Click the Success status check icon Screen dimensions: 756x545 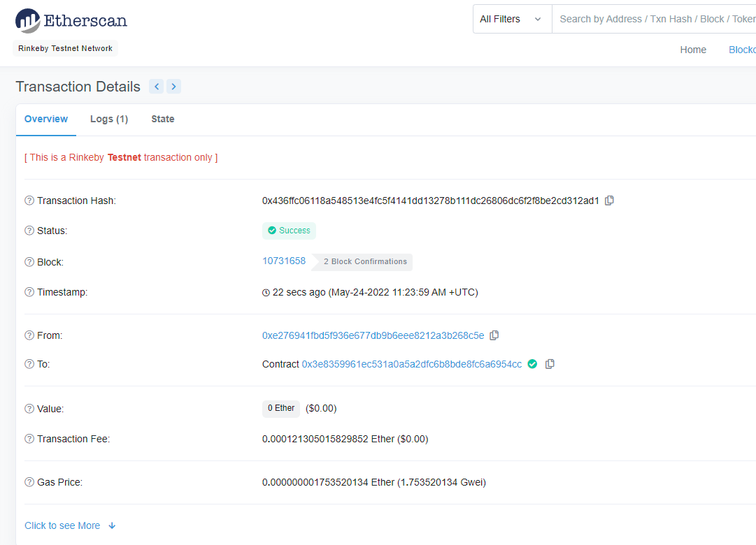pos(272,231)
